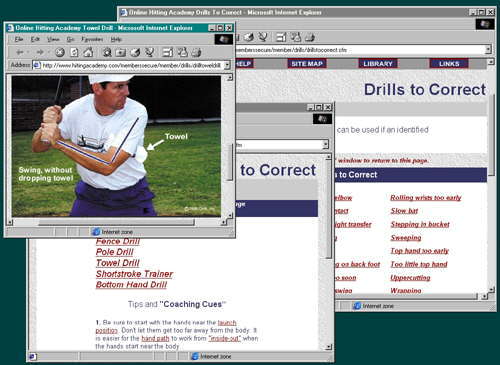This screenshot has height=365, width=500.
Task: Click the History icon in the rear Drills To Correct window
Action: (x=248, y=37)
